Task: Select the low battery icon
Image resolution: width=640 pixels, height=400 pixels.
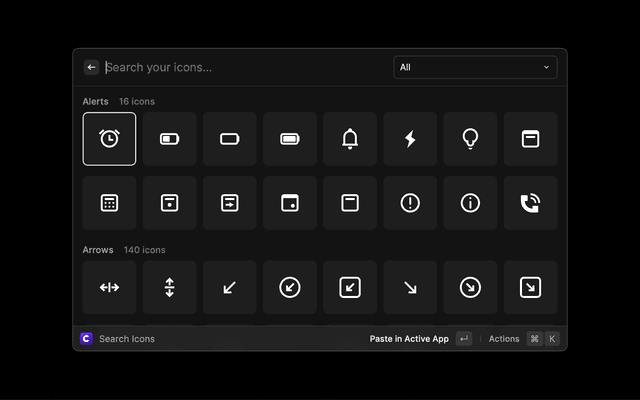Action: [x=169, y=139]
